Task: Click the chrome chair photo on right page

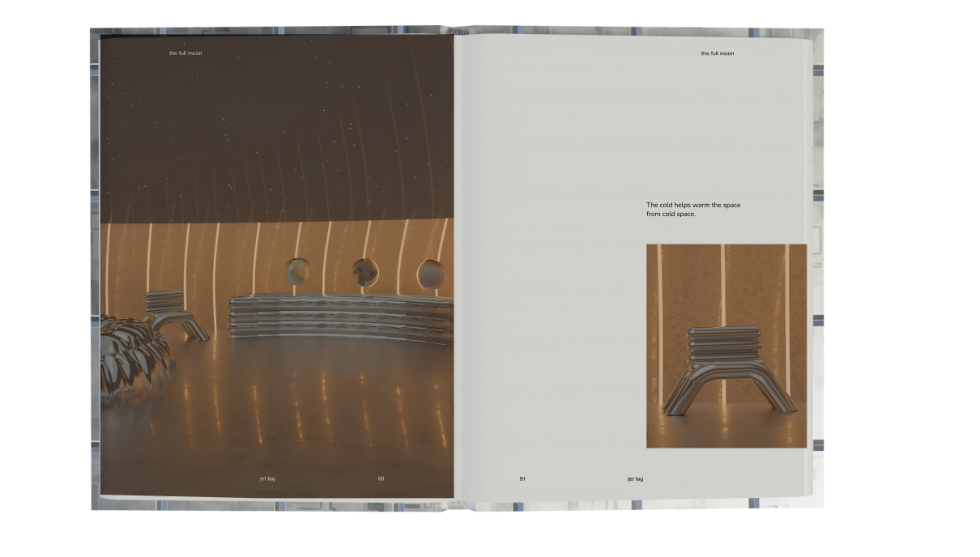Action: (726, 346)
